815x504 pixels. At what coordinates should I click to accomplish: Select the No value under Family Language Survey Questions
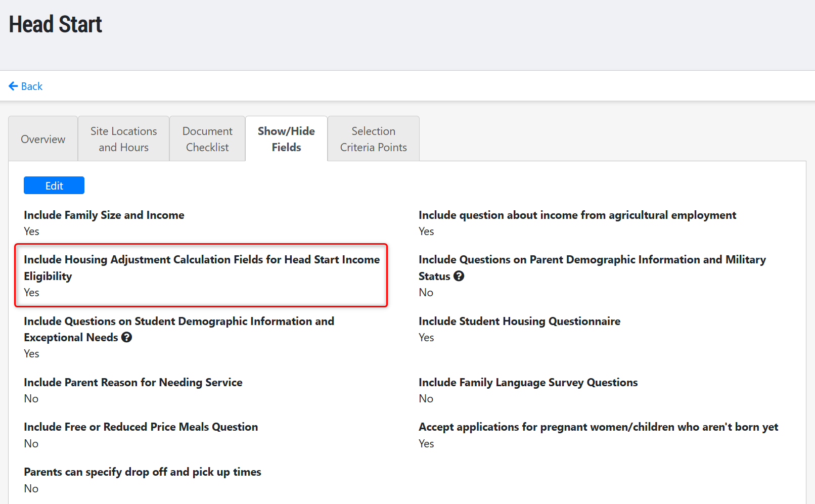426,398
